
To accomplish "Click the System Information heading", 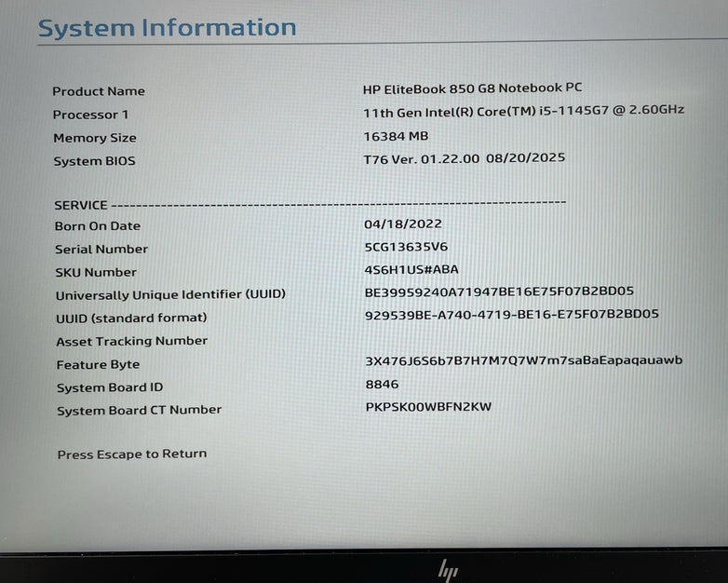I will point(168,28).
